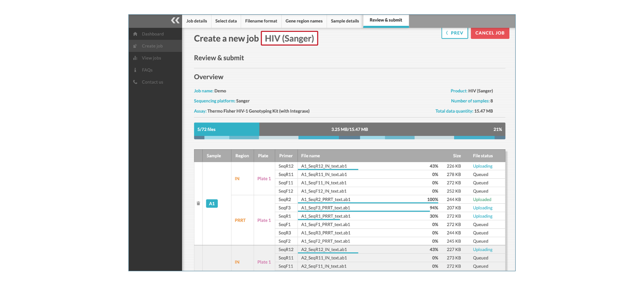Image resolution: width=644 pixels, height=286 pixels.
Task: Click the PRRT region label for sample A1
Action: [240, 220]
